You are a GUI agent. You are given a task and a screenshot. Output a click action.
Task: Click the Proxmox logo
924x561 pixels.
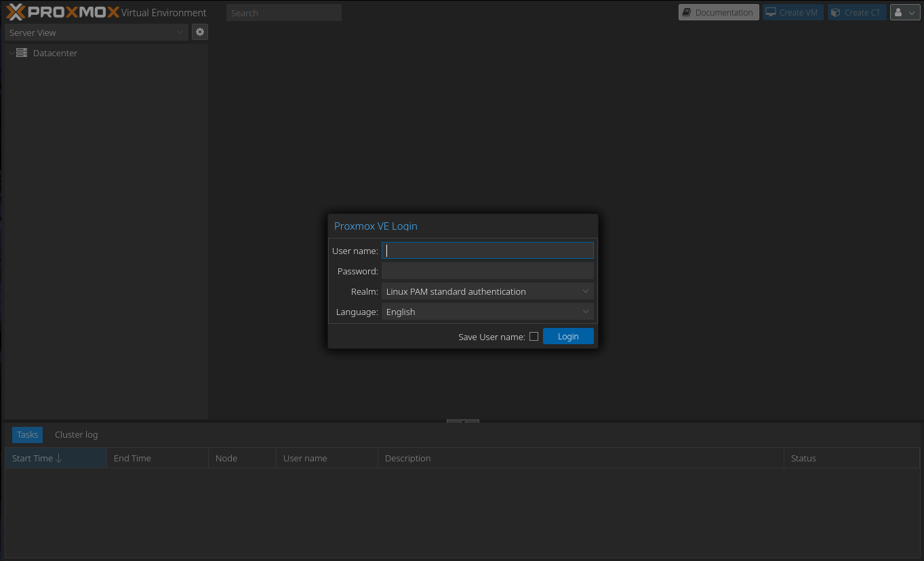coord(62,12)
